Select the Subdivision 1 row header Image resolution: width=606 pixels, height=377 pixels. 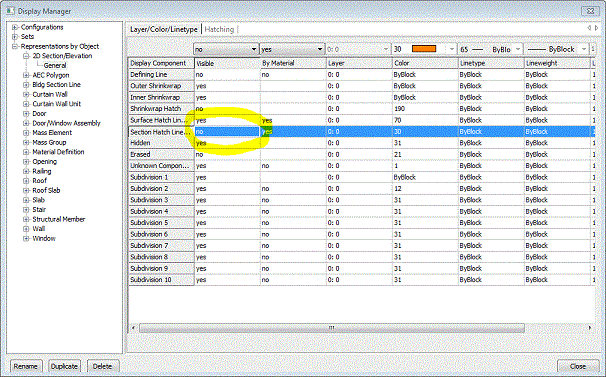[x=161, y=177]
